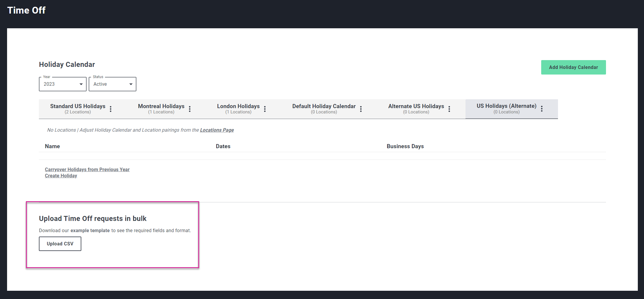Screen dimensions: 644x299
Task: Switch to London Holidays tab
Action: point(238,109)
